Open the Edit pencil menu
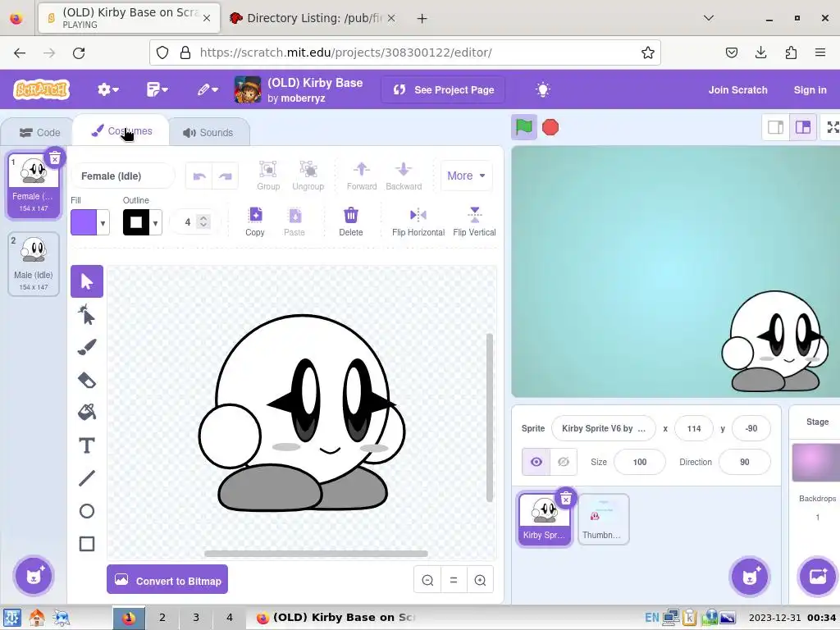Image resolution: width=840 pixels, height=630 pixels. 208,89
